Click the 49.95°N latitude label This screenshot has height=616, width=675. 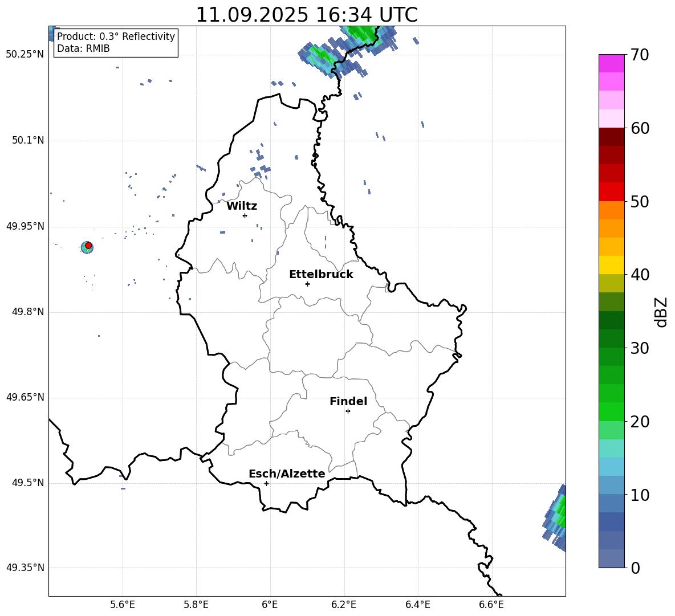pyautogui.click(x=25, y=226)
